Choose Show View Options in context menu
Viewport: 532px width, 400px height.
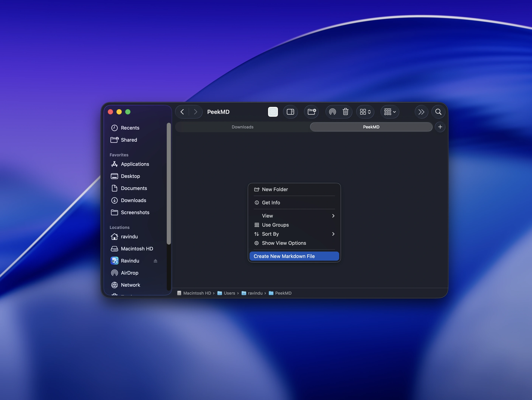pyautogui.click(x=294, y=243)
